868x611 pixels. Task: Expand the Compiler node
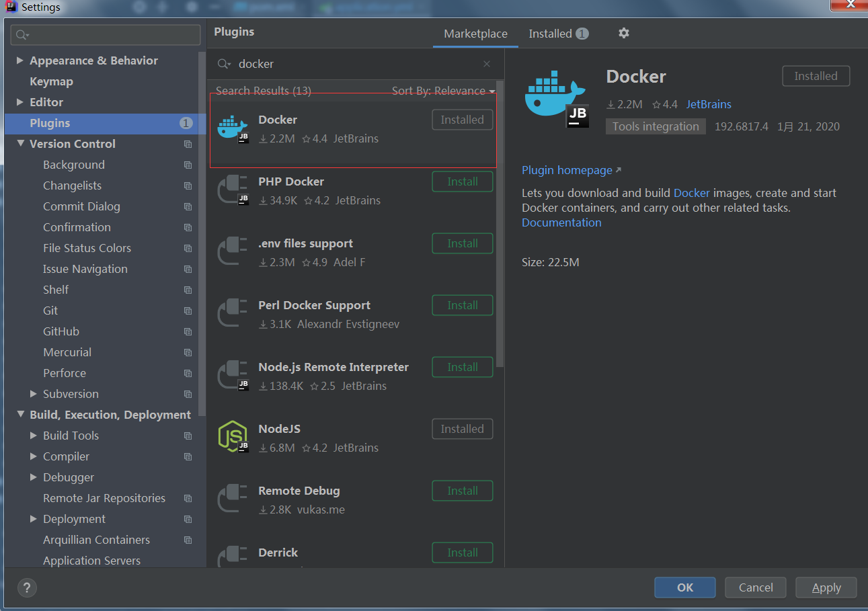pos(34,456)
